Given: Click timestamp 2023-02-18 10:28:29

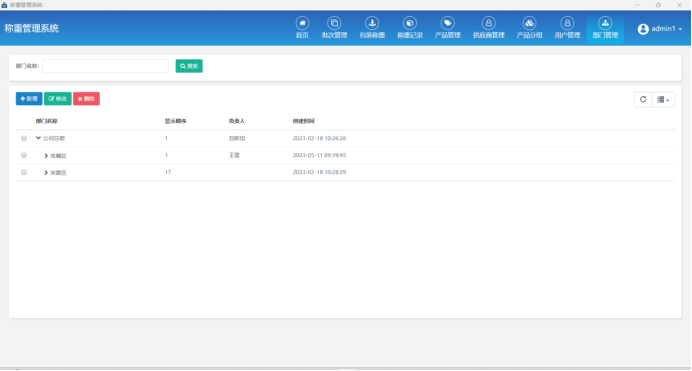Looking at the screenshot, I should click(x=319, y=172).
